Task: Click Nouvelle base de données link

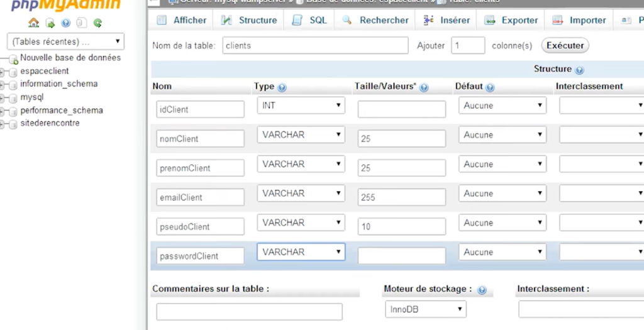Action: 70,58
